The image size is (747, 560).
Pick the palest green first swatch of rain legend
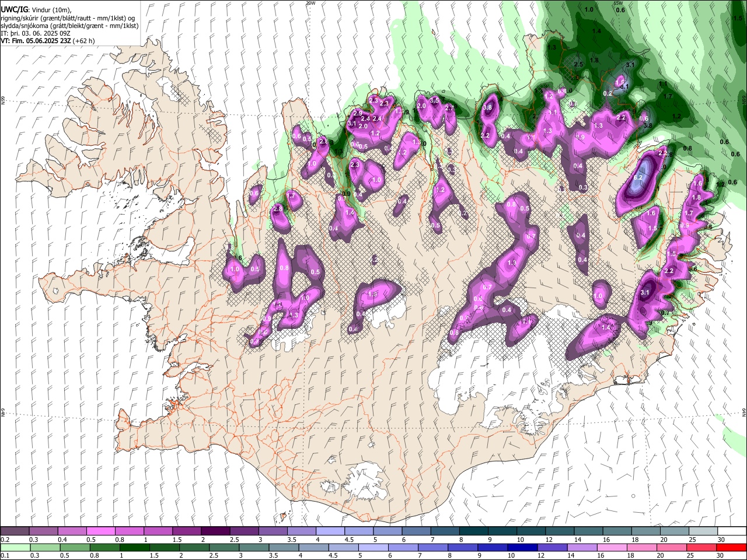coord(15,547)
